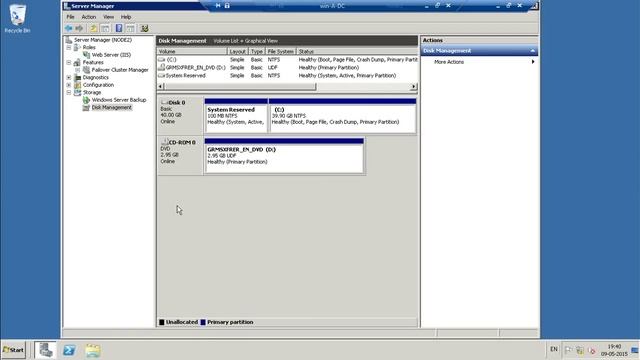Sort by the Volume column header

192,51
